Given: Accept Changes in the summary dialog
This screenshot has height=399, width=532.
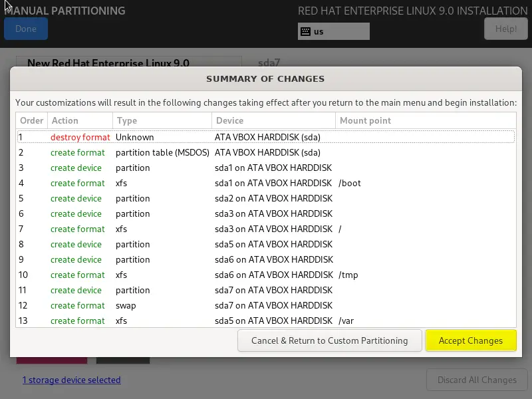Looking at the screenshot, I should click(471, 340).
